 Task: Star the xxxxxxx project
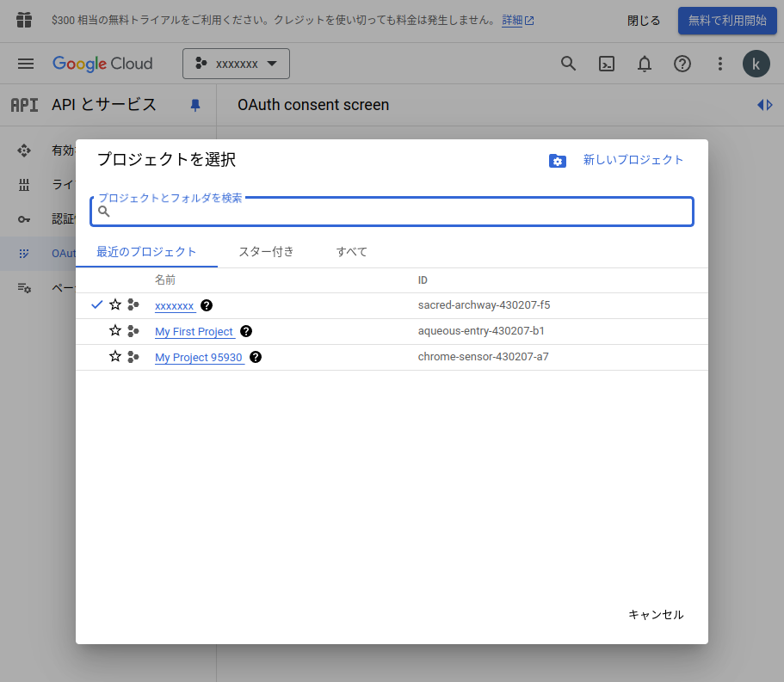tap(115, 304)
